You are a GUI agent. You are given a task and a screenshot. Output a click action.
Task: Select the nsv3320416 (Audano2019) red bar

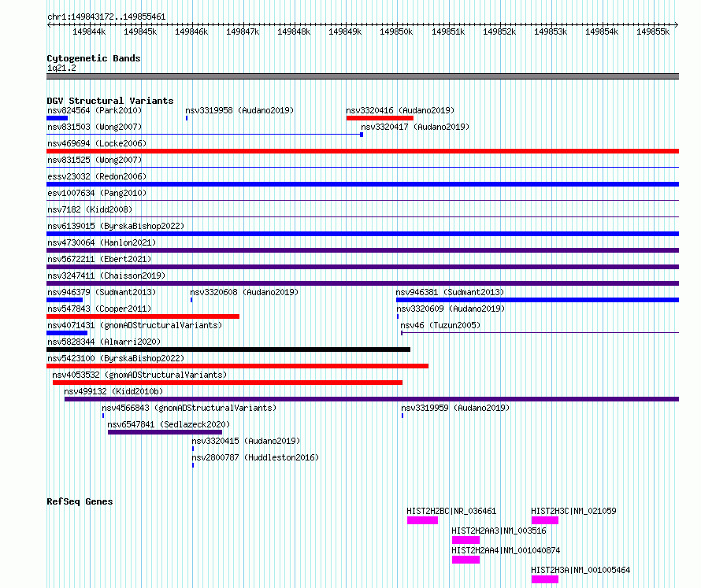pyautogui.click(x=380, y=118)
